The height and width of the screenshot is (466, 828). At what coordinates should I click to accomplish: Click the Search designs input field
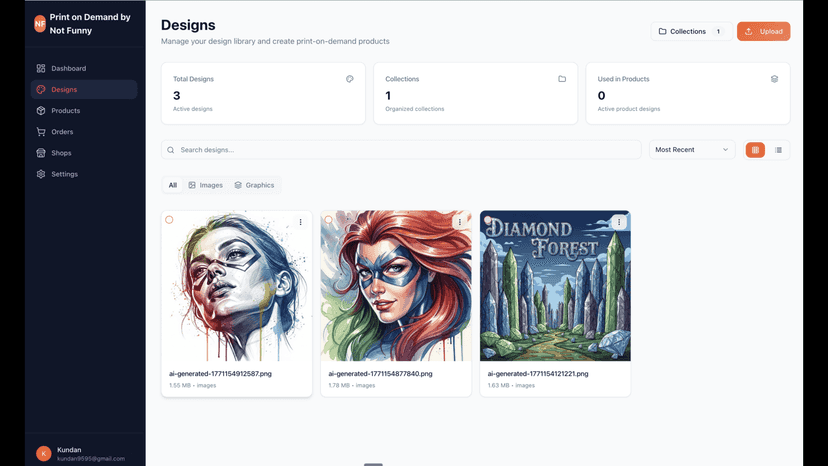(x=401, y=150)
